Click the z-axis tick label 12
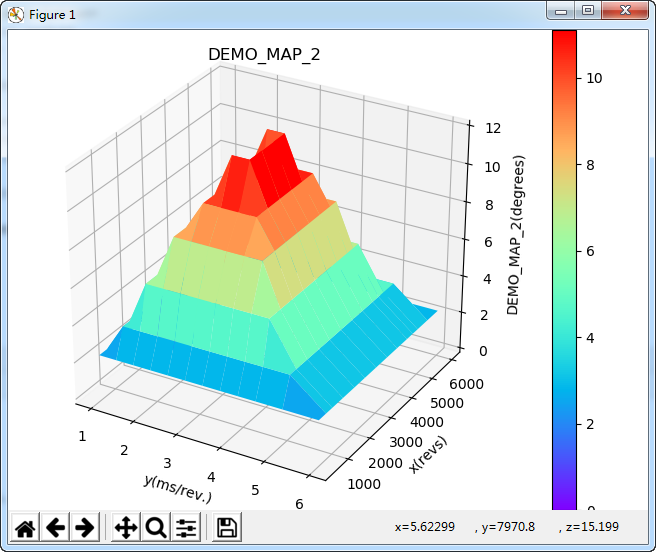Viewport: 656px width, 552px height. [493, 128]
